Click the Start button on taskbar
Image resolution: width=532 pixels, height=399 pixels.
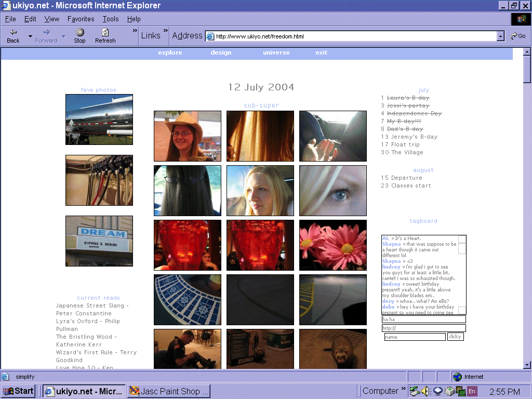point(18,391)
